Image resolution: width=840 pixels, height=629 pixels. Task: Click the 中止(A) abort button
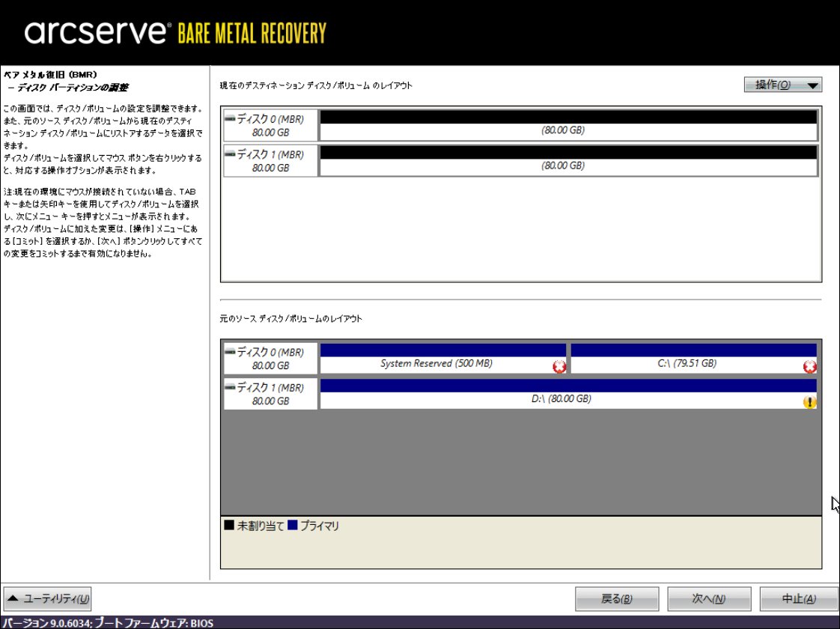coord(799,599)
